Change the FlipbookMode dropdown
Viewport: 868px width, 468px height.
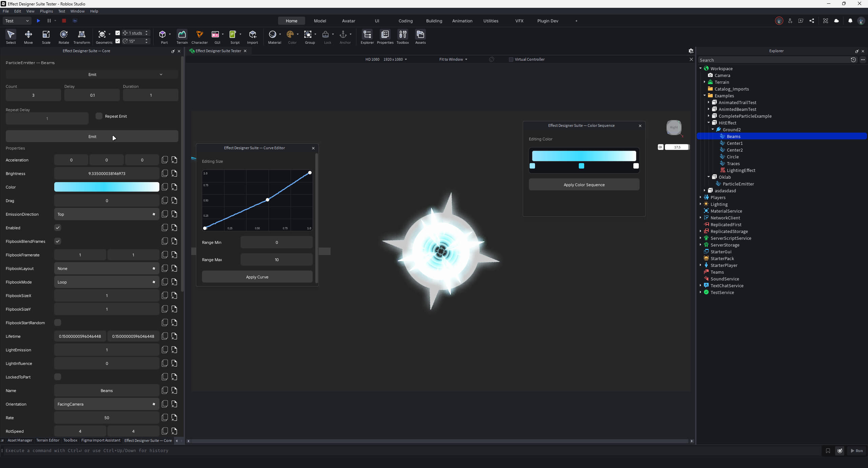[106, 282]
